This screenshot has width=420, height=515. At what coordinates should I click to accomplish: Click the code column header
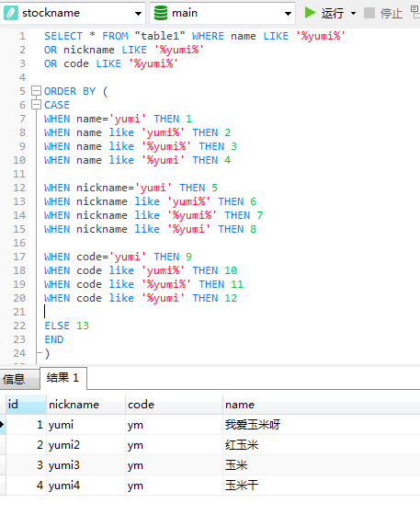(x=174, y=405)
